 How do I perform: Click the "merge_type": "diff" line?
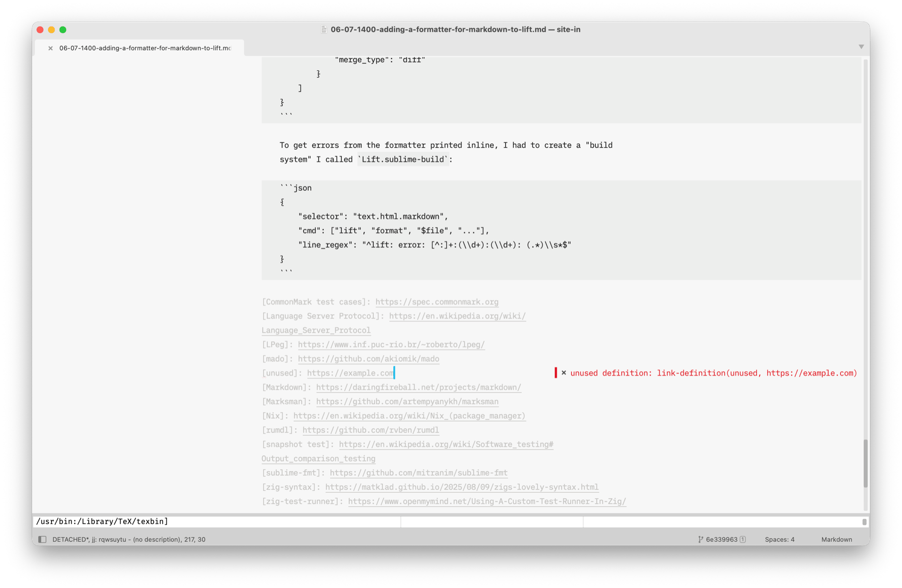380,60
